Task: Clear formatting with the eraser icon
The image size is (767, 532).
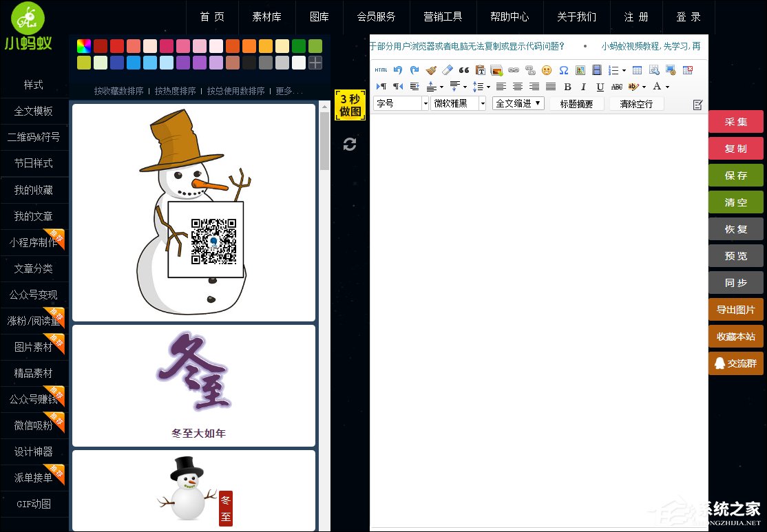Action: 447,70
